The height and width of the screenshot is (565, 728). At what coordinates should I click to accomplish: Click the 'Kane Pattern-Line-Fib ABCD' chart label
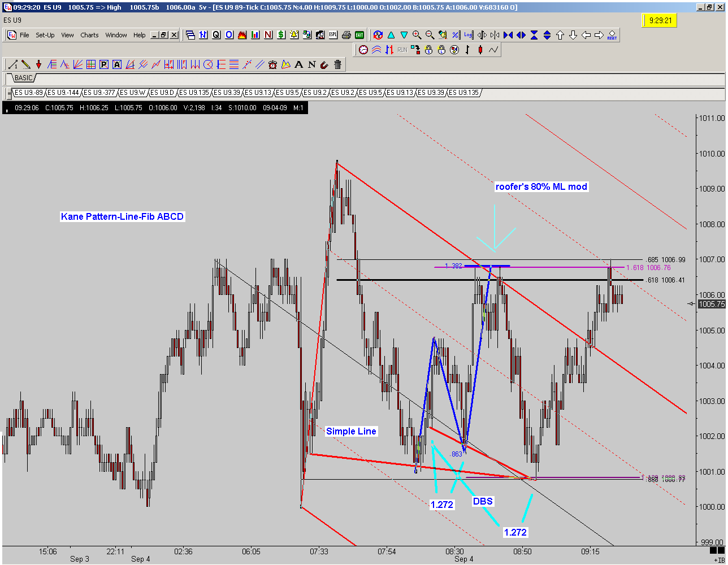point(123,216)
